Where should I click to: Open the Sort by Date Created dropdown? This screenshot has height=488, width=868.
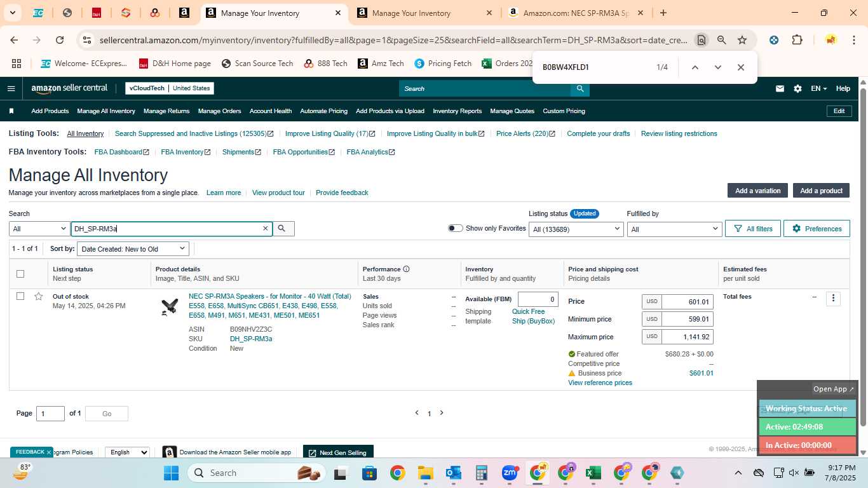point(133,249)
